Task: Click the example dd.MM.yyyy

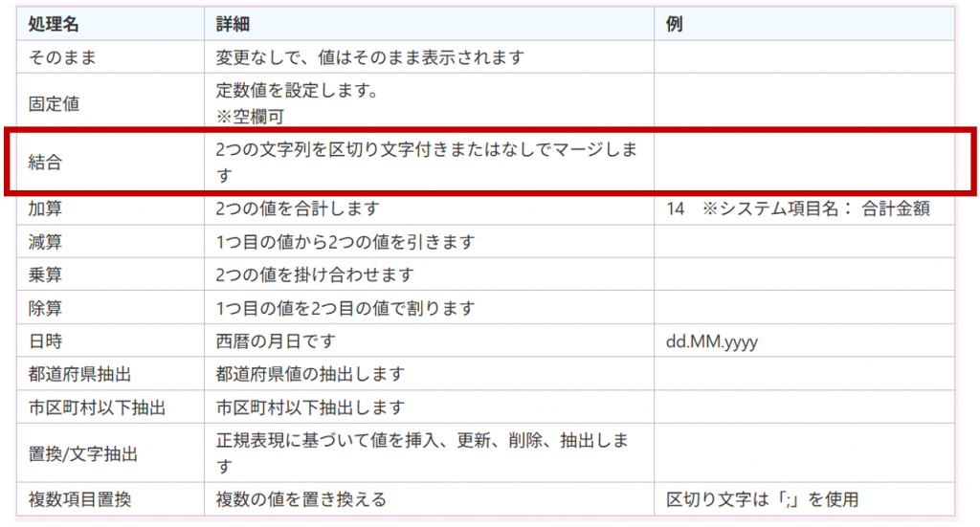Action: pyautogui.click(x=712, y=341)
